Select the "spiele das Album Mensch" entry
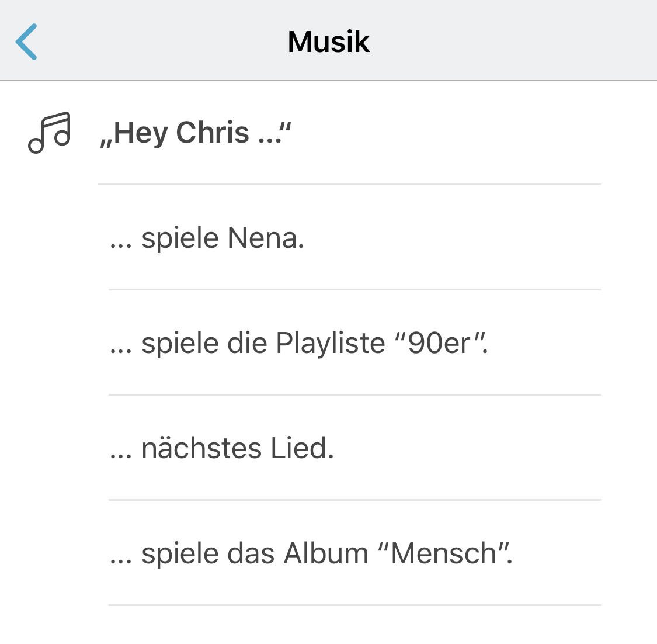 point(354,553)
